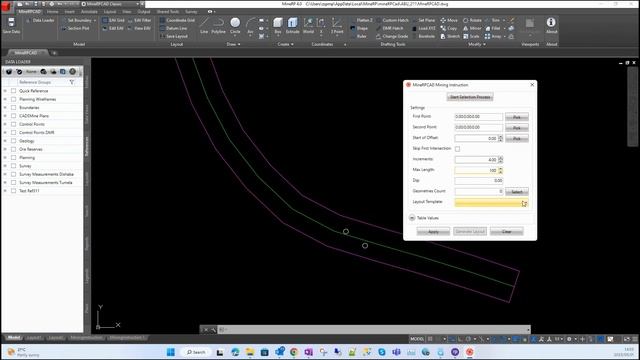Open the Annotate ribbon tab
Image resolution: width=640 pixels, height=360 pixels.
pos(89,12)
